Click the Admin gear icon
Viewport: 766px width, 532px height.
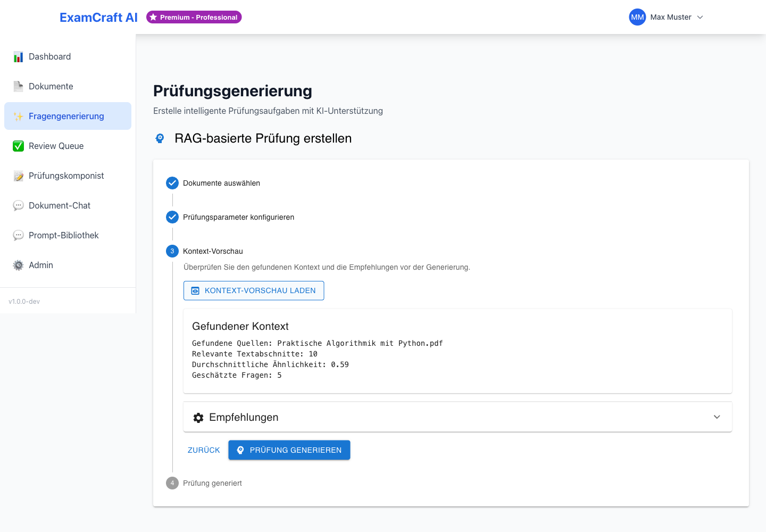pyautogui.click(x=19, y=265)
